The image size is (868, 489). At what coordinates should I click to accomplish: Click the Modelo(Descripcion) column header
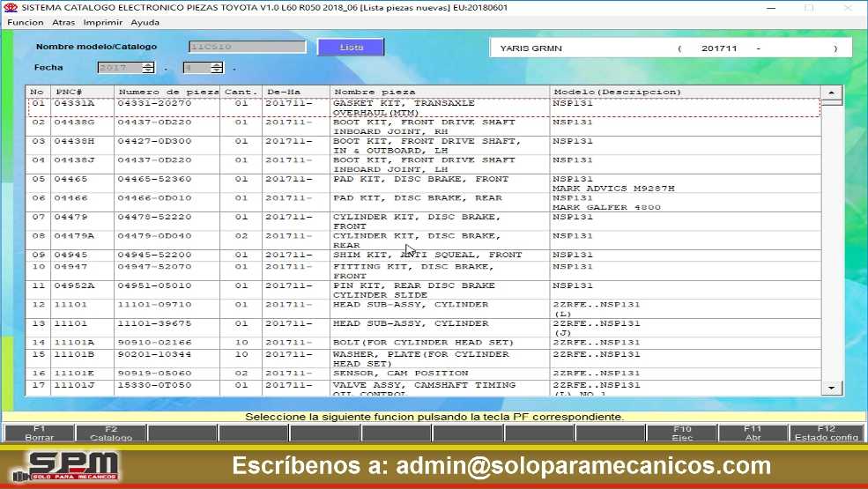[x=686, y=92]
